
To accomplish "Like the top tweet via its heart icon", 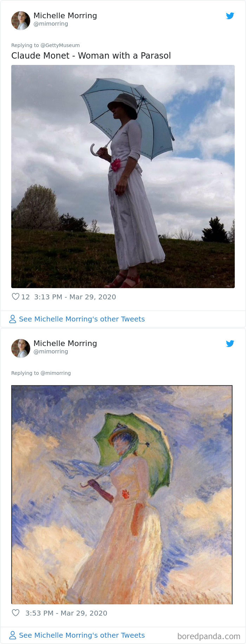I will pos(15,297).
